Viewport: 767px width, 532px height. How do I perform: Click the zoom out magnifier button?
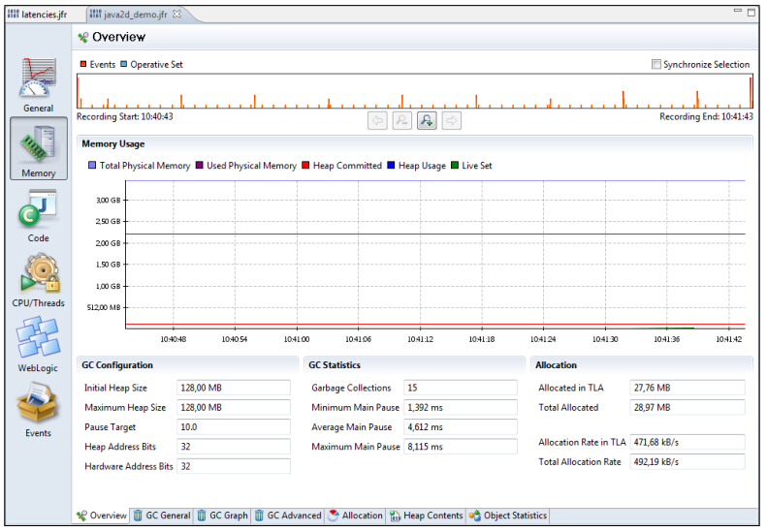401,120
